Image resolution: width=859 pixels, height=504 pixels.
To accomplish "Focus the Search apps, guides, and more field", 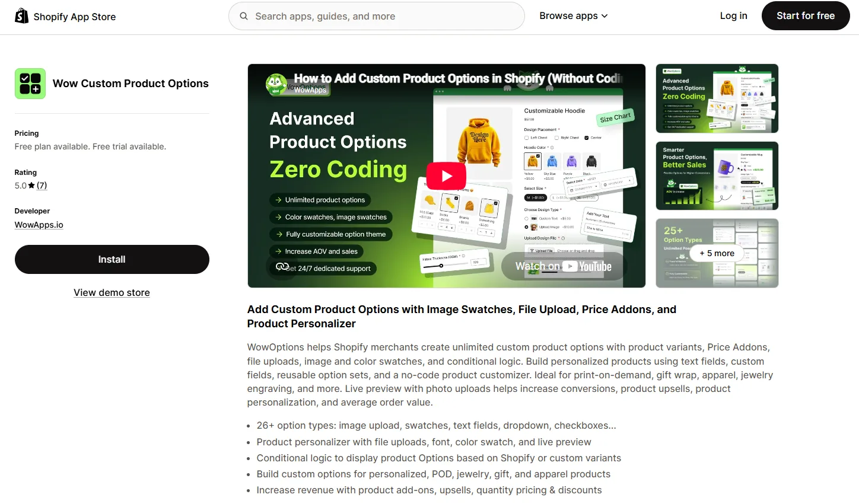I will click(x=377, y=16).
